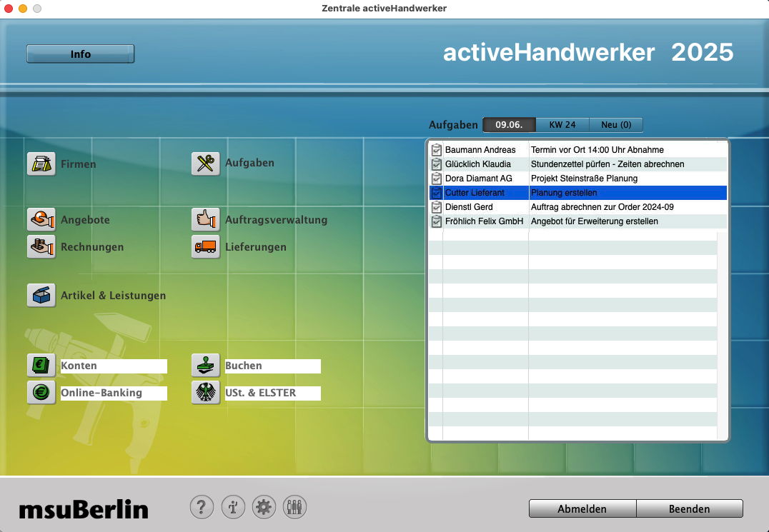Select the Baumann Andreas row name
The image size is (769, 532).
click(x=480, y=150)
